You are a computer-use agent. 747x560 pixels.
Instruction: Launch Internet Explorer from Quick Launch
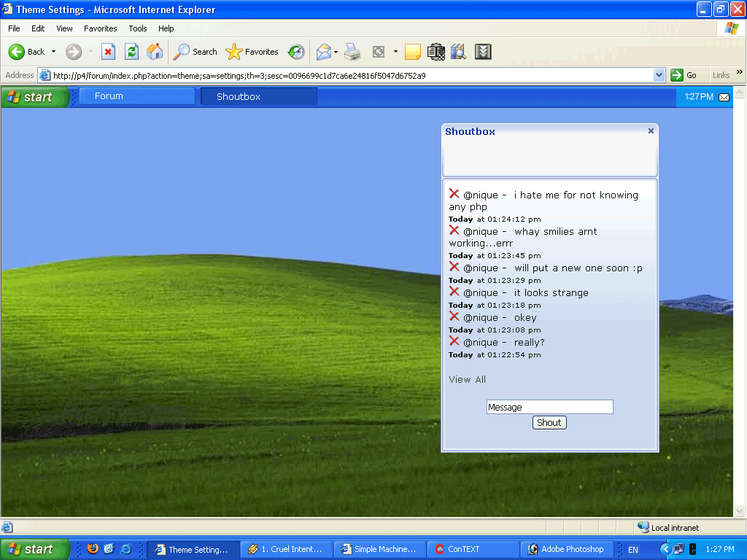tap(125, 548)
